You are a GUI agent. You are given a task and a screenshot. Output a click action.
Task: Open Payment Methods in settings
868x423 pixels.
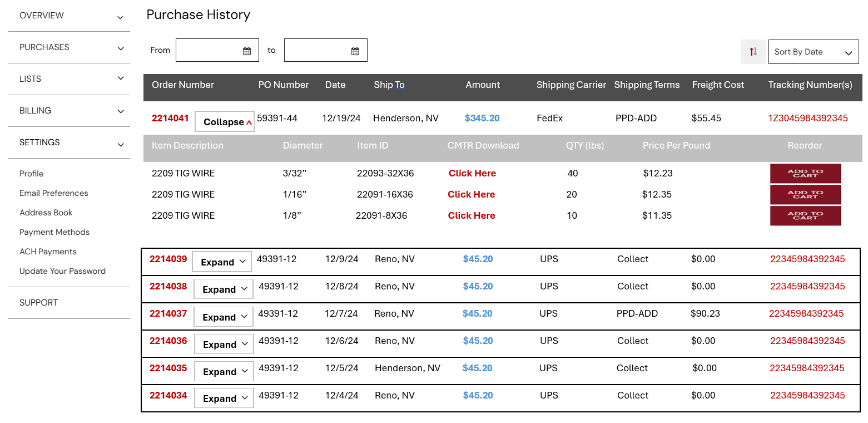pyautogui.click(x=54, y=232)
